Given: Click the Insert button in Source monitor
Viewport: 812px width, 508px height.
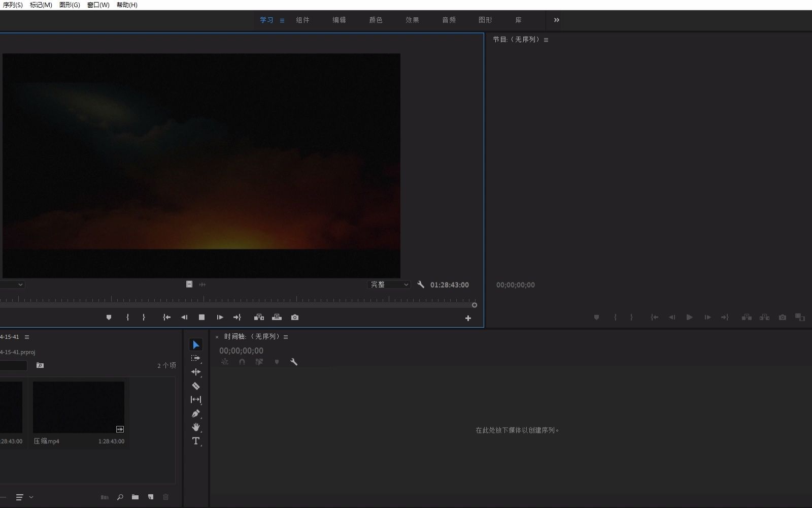Looking at the screenshot, I should click(x=259, y=317).
